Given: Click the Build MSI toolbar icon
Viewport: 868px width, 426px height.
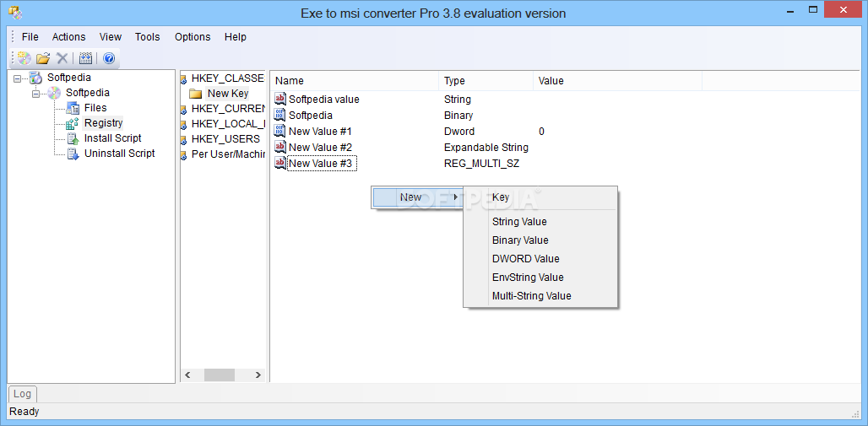Looking at the screenshot, I should 85,58.
